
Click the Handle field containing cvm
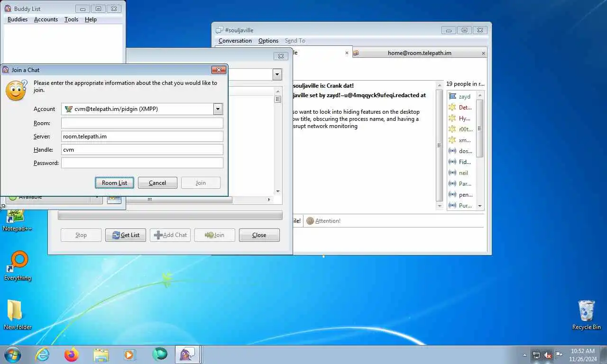click(x=142, y=150)
